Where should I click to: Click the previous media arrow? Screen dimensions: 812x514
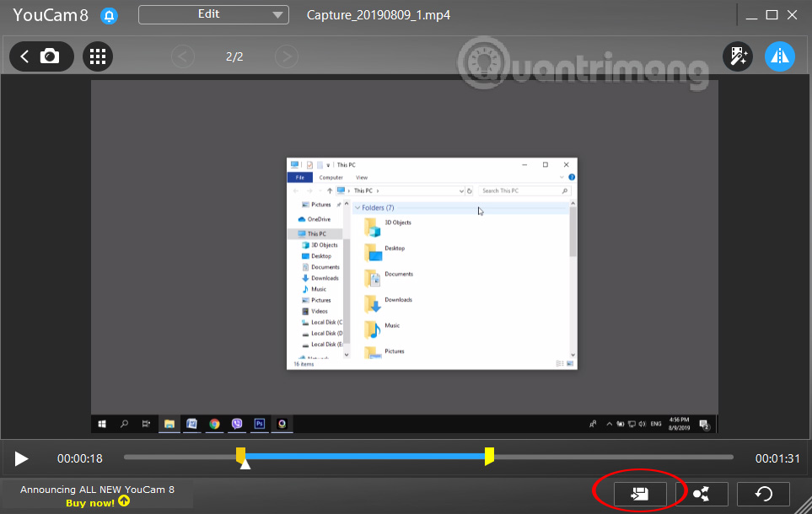182,56
